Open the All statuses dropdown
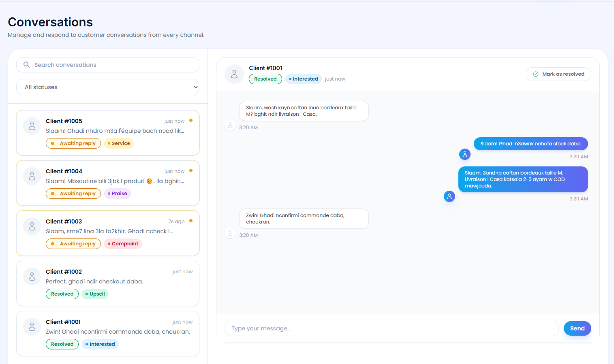The height and width of the screenshot is (364, 614). click(107, 87)
